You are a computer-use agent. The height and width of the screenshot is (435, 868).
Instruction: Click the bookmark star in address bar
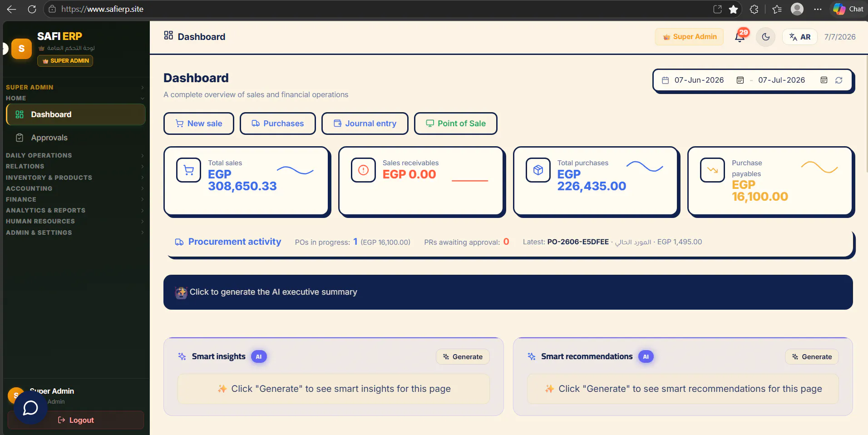(733, 9)
